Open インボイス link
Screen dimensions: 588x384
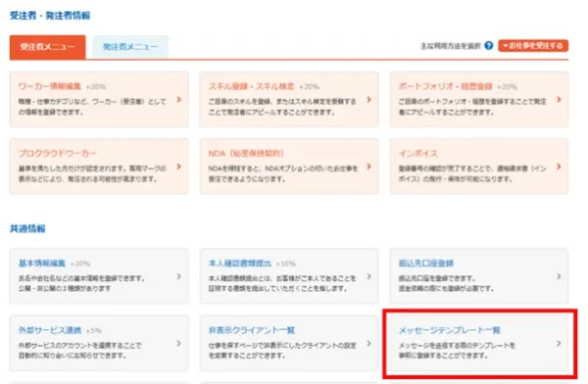[417, 153]
